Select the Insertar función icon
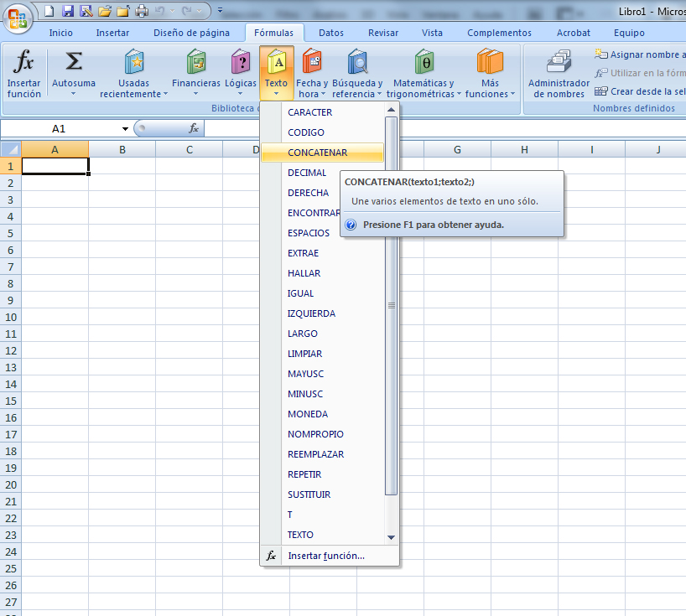 23,71
